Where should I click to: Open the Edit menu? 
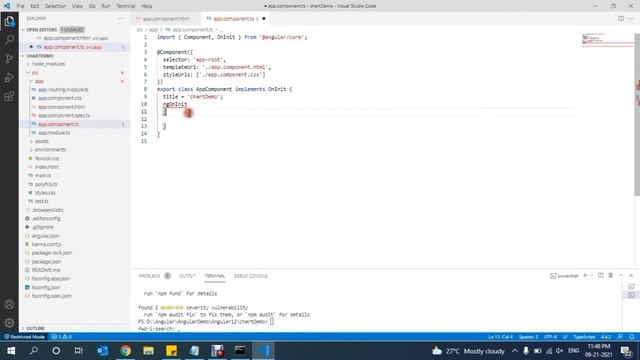pyautogui.click(x=35, y=6)
